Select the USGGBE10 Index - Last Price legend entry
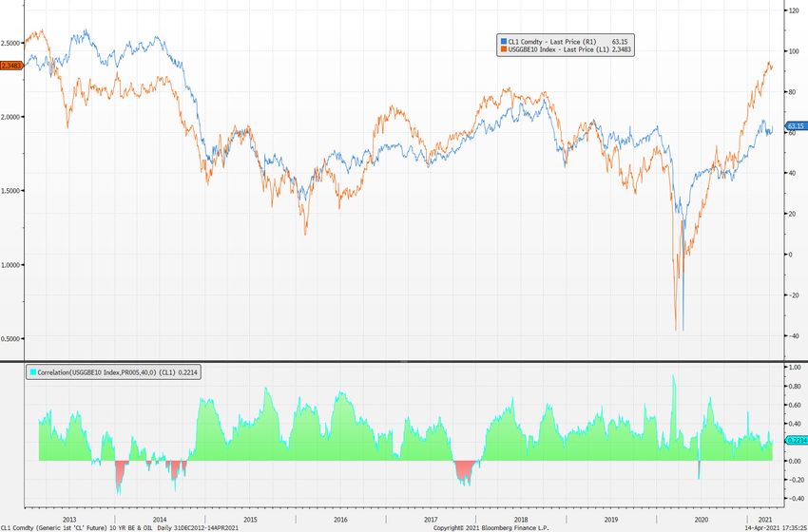This screenshot has height=532, width=808. [x=566, y=49]
